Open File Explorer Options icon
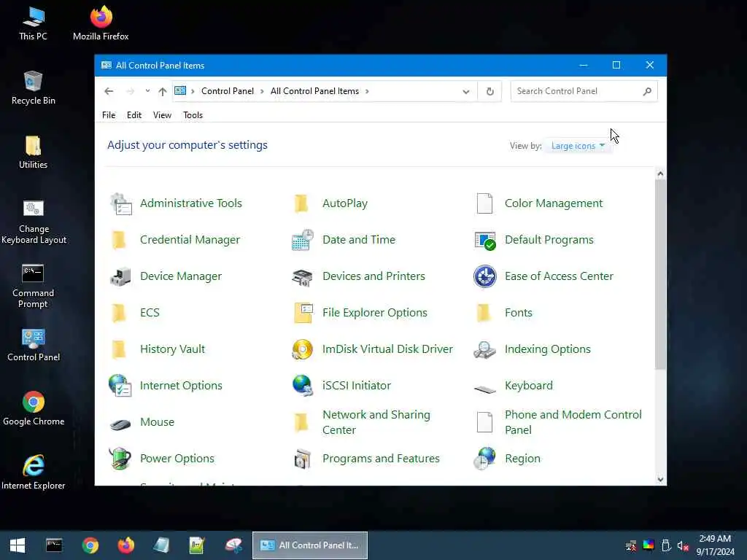The width and height of the screenshot is (747, 560). click(303, 313)
